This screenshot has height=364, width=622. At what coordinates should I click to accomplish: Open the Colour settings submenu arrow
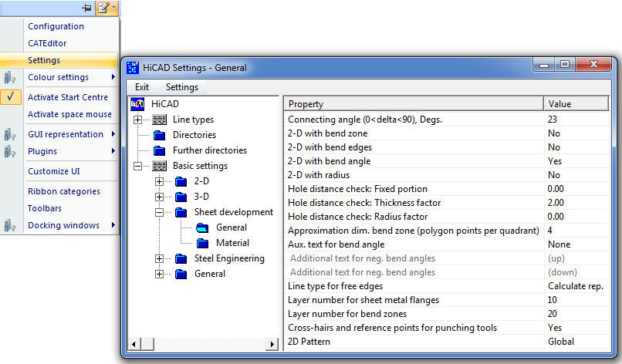113,77
